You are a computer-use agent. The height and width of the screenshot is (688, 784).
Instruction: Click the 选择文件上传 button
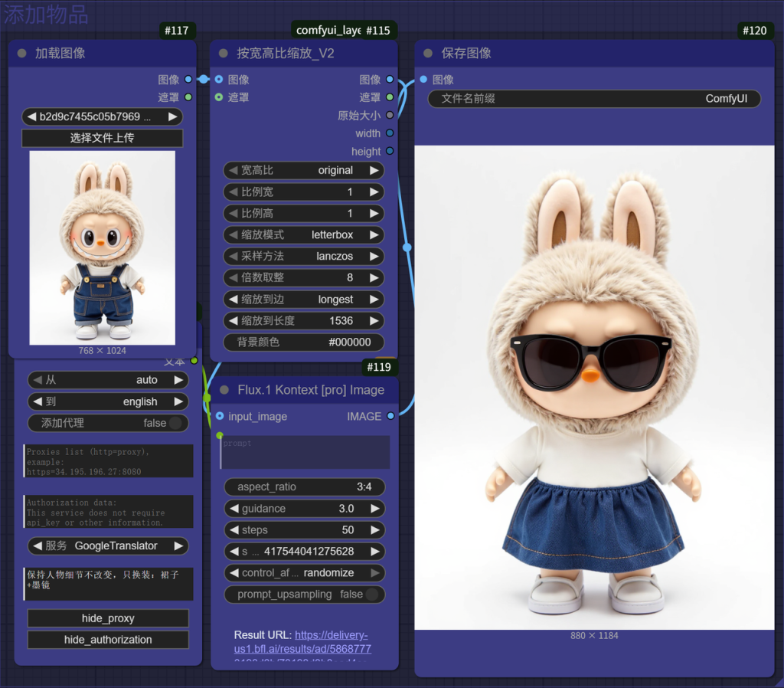tap(102, 138)
